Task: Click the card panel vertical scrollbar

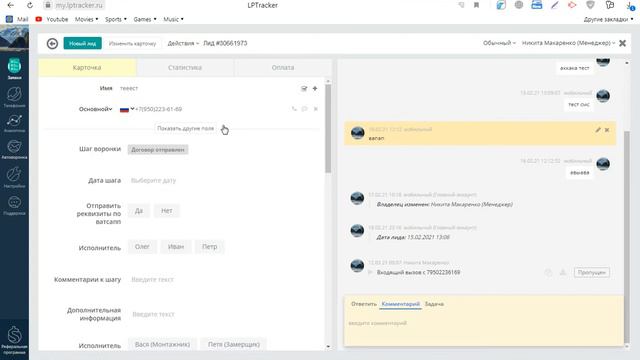Action: pos(328,129)
